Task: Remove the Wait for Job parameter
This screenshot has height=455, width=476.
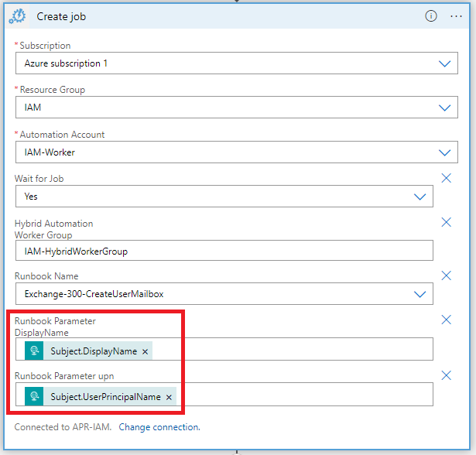Action: coord(446,178)
